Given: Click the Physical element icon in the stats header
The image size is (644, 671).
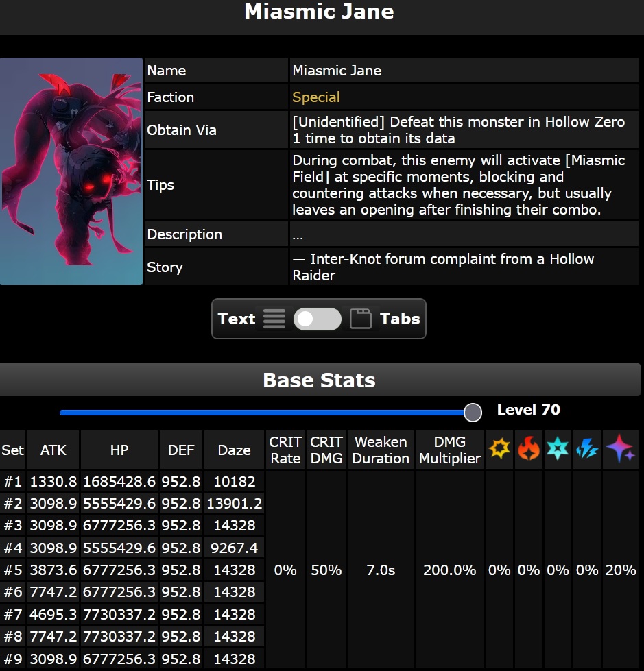Looking at the screenshot, I should tap(499, 450).
